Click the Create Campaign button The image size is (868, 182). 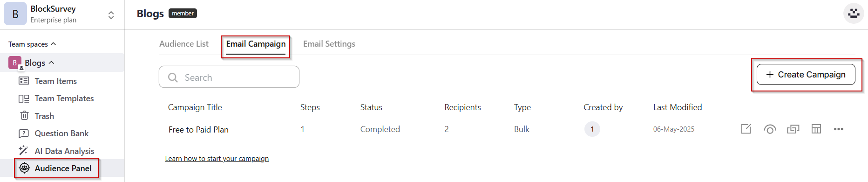806,75
